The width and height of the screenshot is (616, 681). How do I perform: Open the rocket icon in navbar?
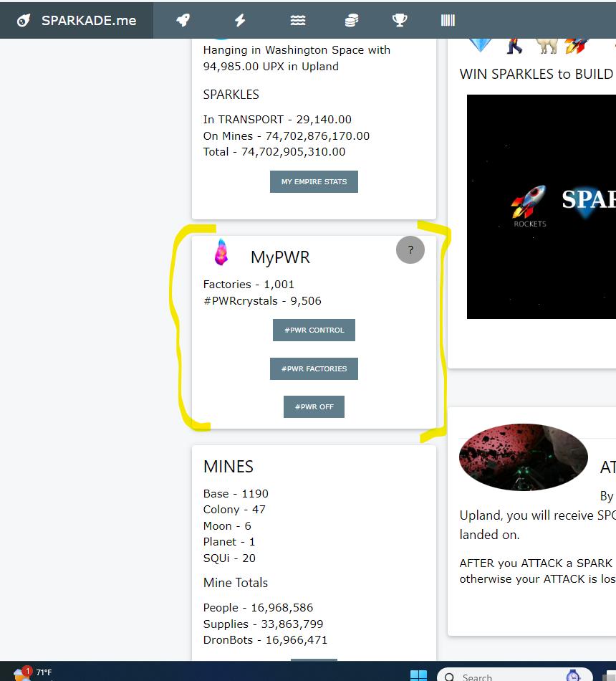coord(183,20)
